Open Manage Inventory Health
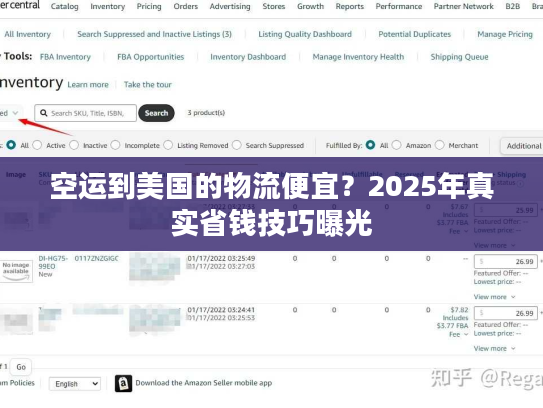 coord(358,57)
